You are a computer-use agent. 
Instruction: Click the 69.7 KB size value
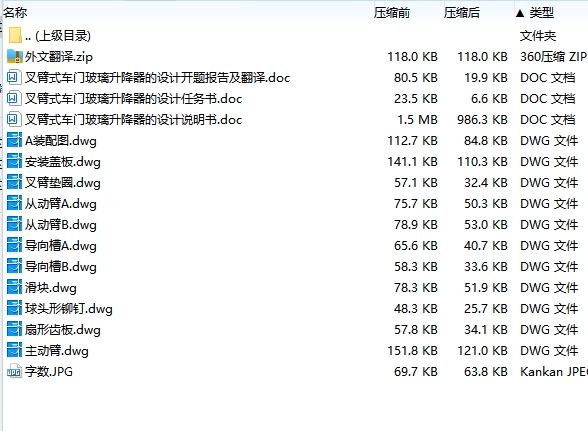coord(416,371)
